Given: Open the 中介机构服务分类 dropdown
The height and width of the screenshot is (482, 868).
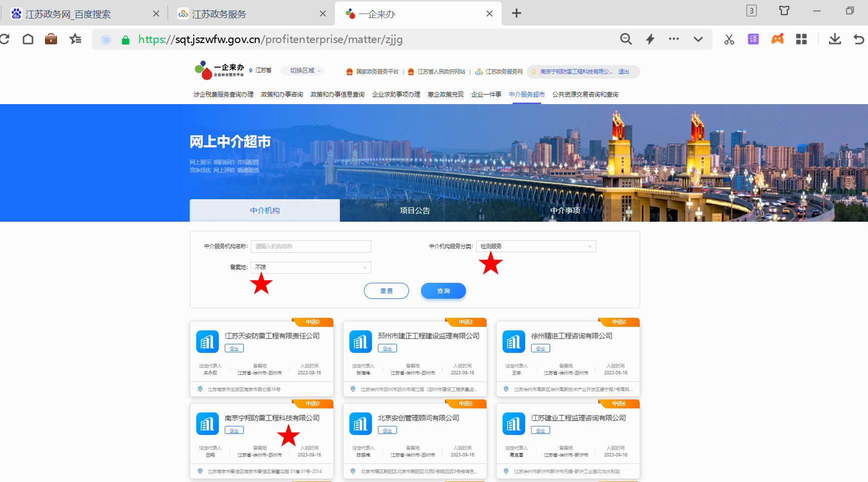Looking at the screenshot, I should (x=536, y=246).
